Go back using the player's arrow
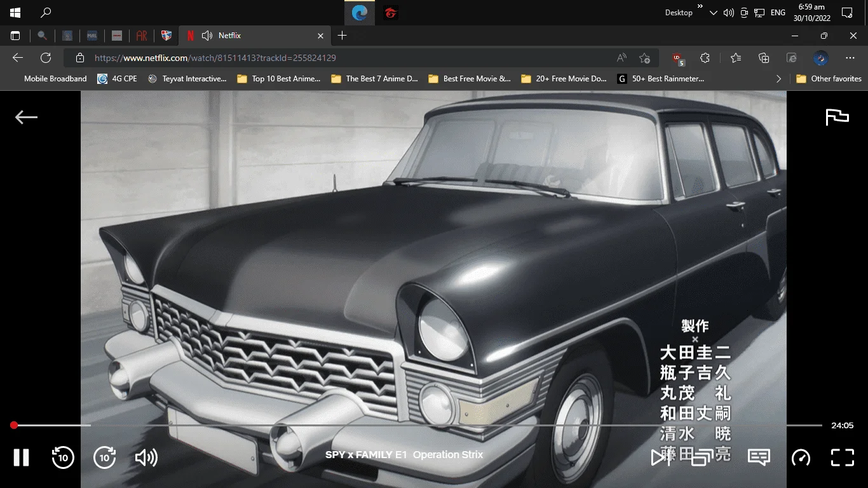This screenshot has height=488, width=868. pos(26,117)
